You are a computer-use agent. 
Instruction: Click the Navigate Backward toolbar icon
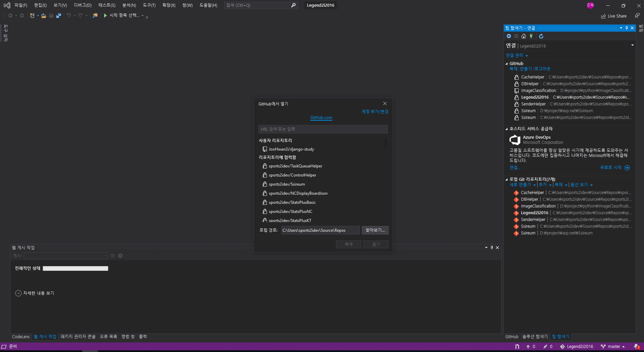pyautogui.click(x=10, y=15)
